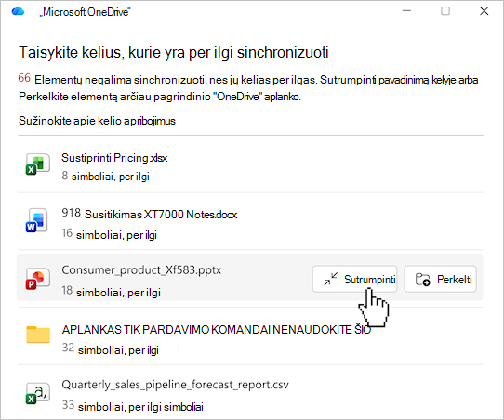This screenshot has height=420, width=504.
Task: Click the red 66 item count
Action: 24,78
